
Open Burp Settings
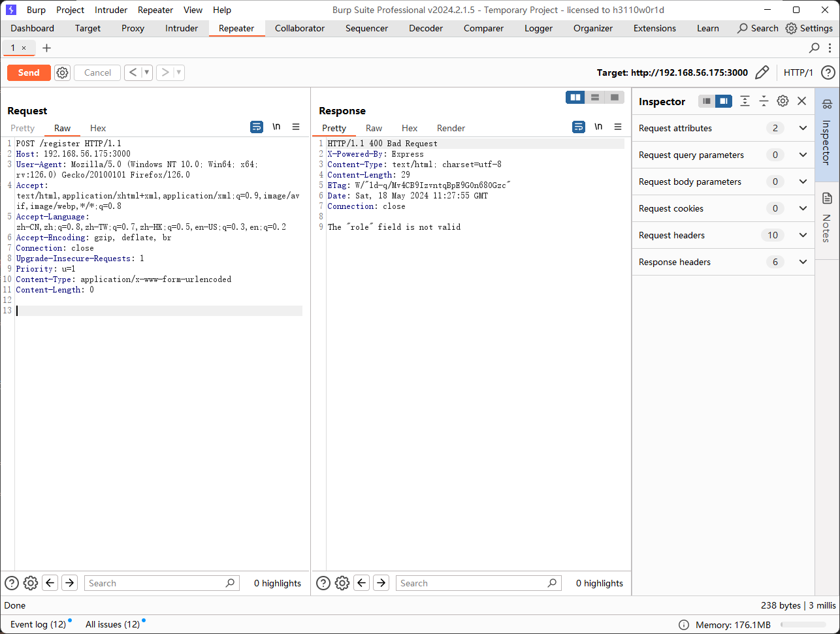pyautogui.click(x=809, y=28)
